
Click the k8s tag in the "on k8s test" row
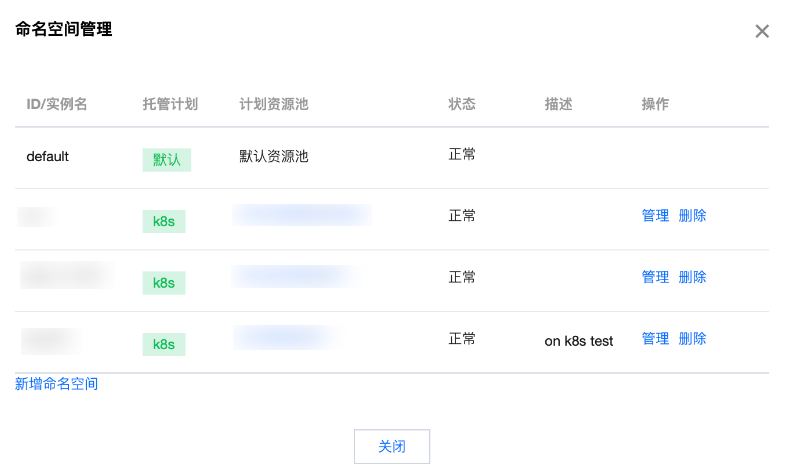click(x=164, y=344)
